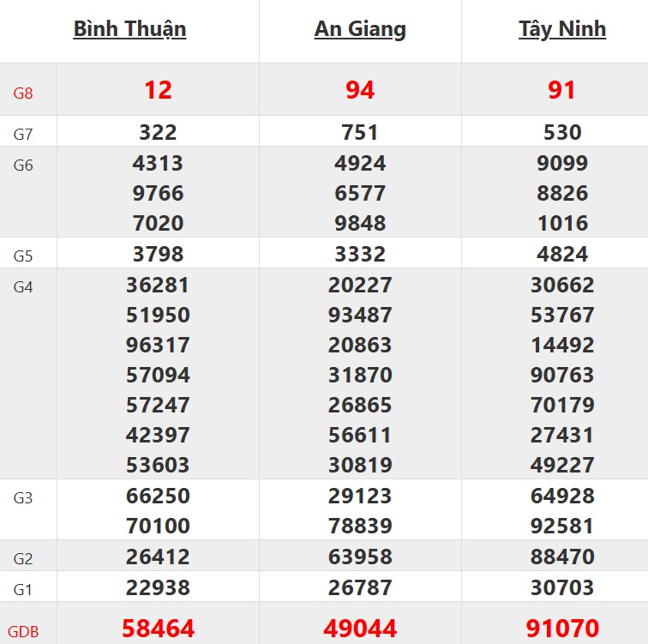
Task: Open the Bình Thuận province link
Action: coord(129,29)
